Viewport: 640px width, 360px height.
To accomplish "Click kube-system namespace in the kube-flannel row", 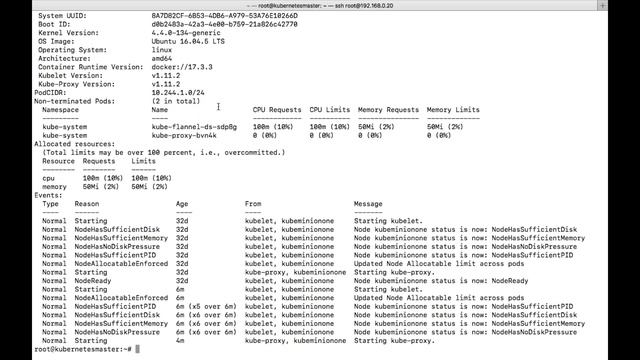I will [x=64, y=127].
